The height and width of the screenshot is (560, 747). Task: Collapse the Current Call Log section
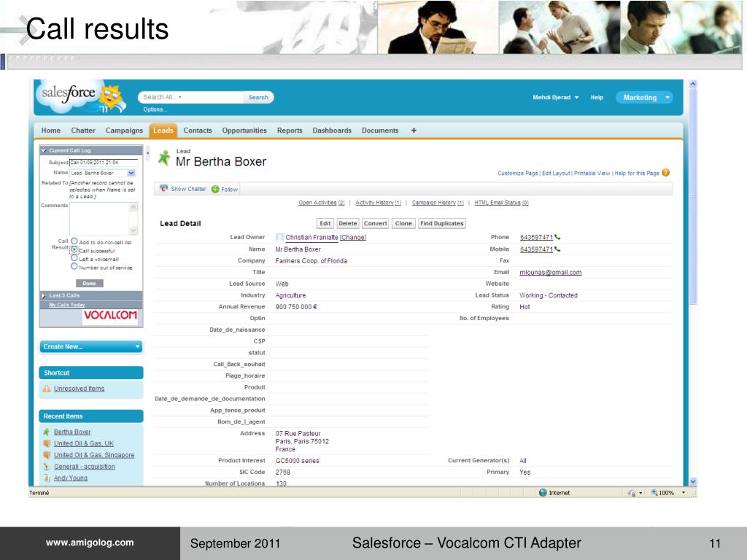tap(44, 150)
